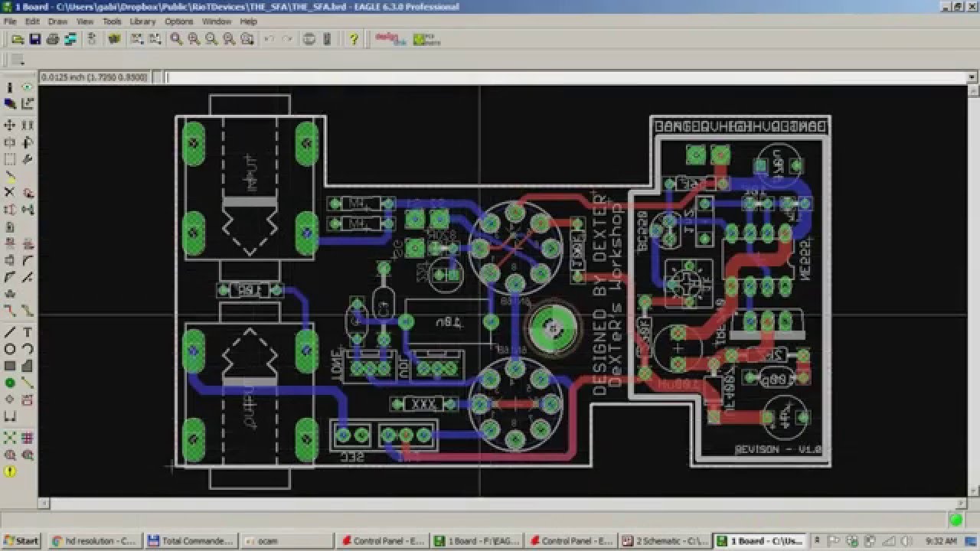Click the Stop command icon

[309, 39]
